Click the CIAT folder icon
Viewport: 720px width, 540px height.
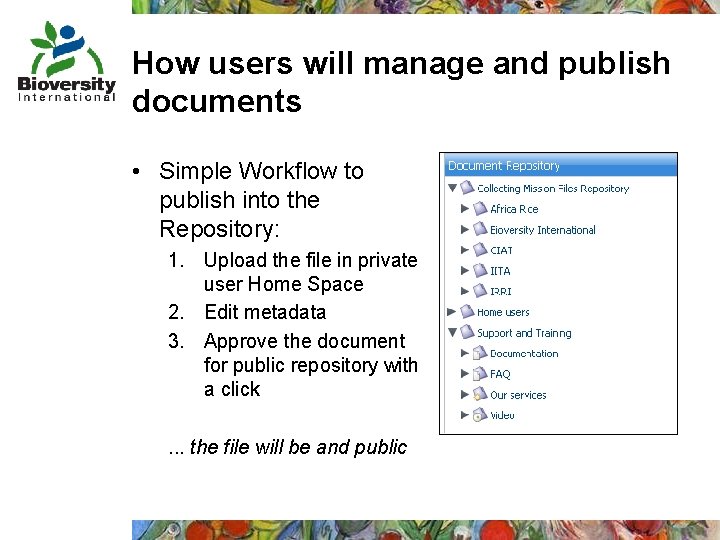coord(480,249)
